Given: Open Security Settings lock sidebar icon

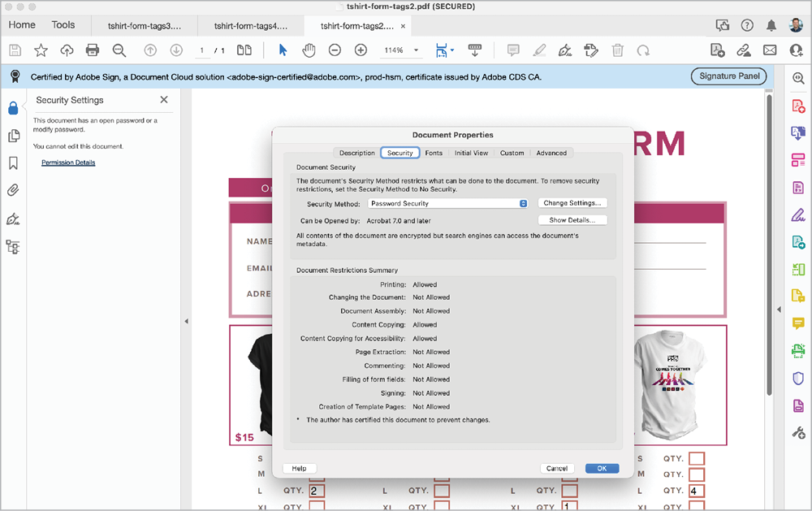Looking at the screenshot, I should (14, 108).
